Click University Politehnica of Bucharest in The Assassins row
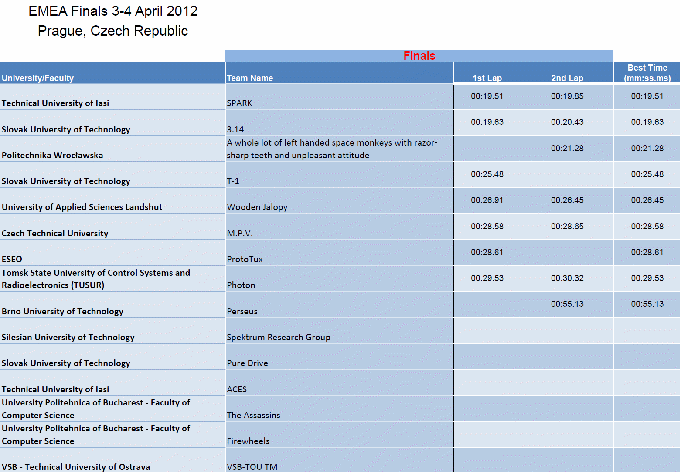Image resolution: width=680 pixels, height=472 pixels. click(x=96, y=409)
